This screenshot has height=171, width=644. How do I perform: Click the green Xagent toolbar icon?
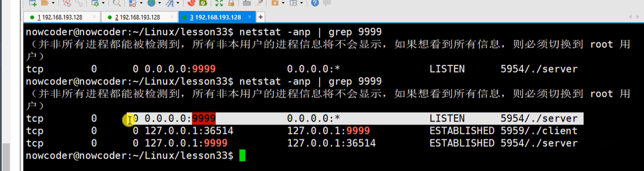[203, 3]
